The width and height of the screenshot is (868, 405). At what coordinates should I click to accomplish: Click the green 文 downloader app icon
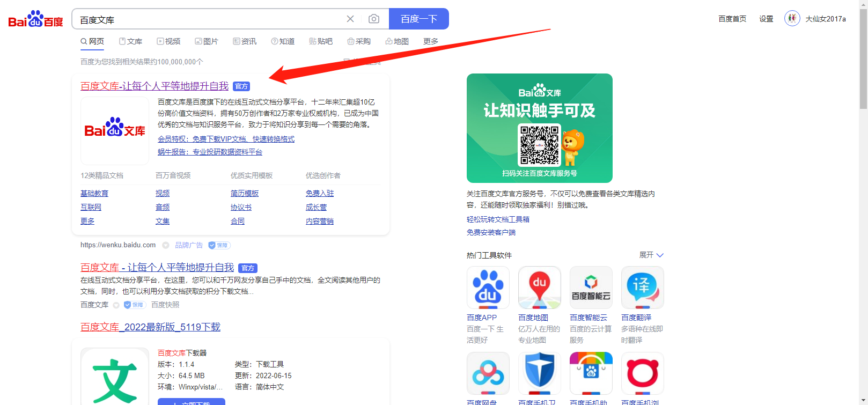tap(115, 377)
